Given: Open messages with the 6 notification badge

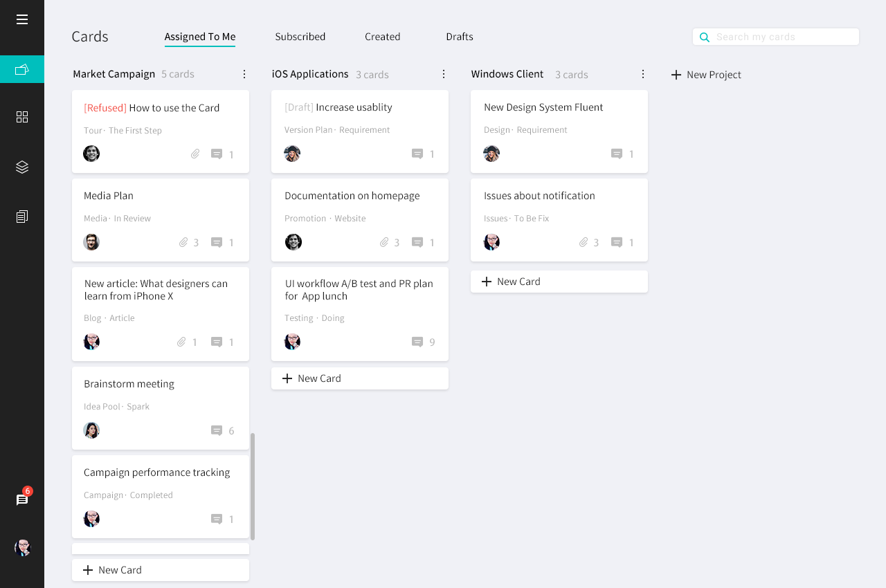Looking at the screenshot, I should pyautogui.click(x=22, y=499).
